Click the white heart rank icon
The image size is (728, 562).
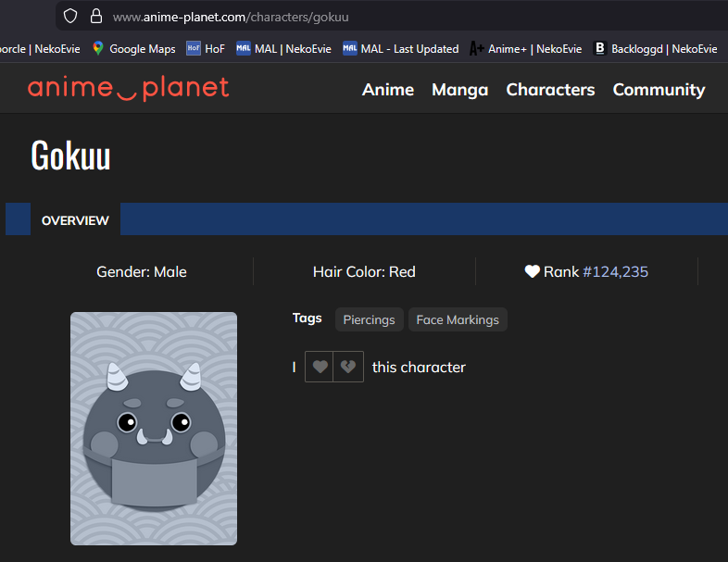click(x=532, y=271)
